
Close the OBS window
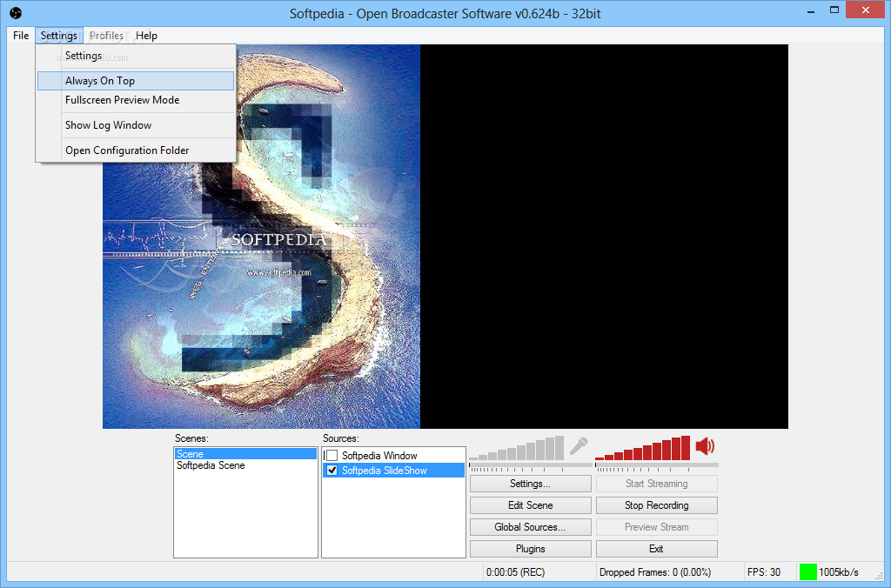(x=866, y=10)
